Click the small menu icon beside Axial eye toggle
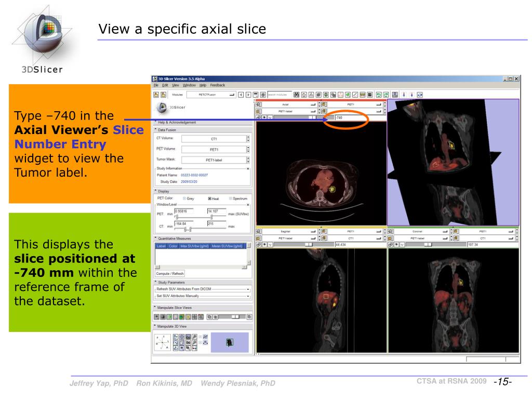This screenshot has width=532, height=399. [x=270, y=117]
